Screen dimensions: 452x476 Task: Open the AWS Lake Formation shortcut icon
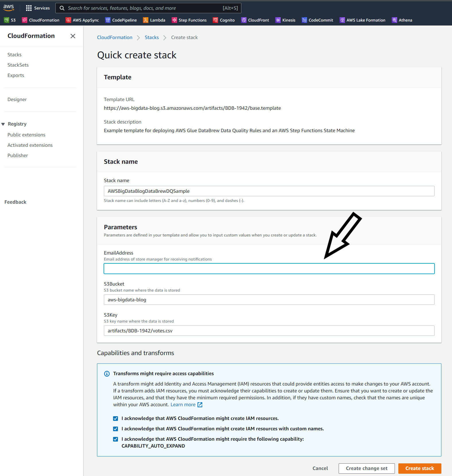[342, 20]
